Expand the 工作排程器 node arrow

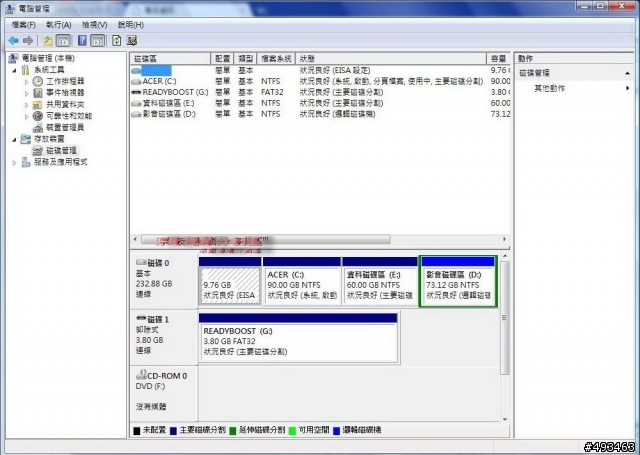[27, 82]
